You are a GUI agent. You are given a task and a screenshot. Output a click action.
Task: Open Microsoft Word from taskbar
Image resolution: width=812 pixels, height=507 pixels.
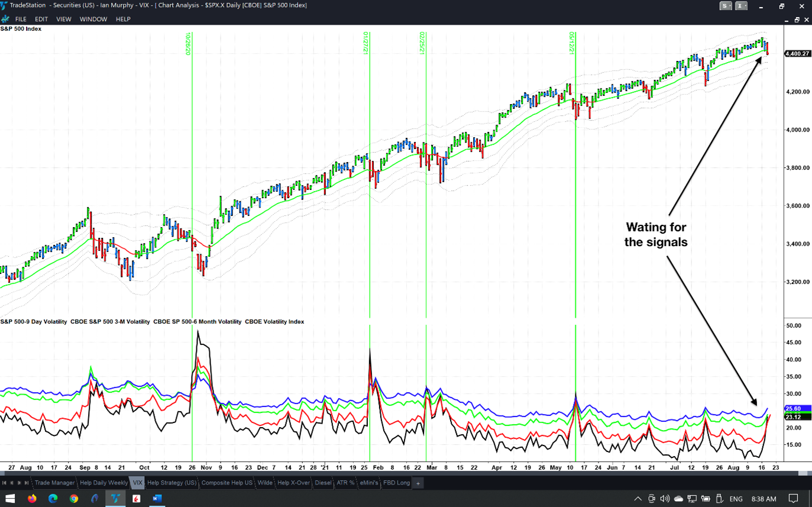pyautogui.click(x=157, y=499)
